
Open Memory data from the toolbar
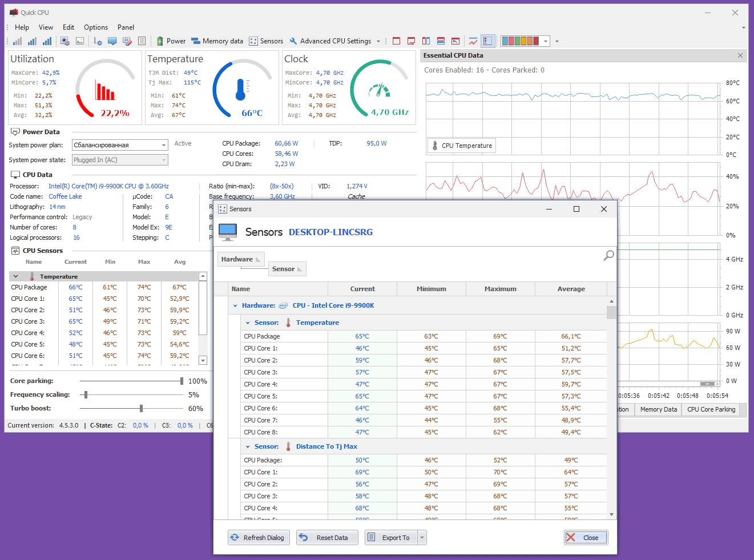pyautogui.click(x=217, y=41)
